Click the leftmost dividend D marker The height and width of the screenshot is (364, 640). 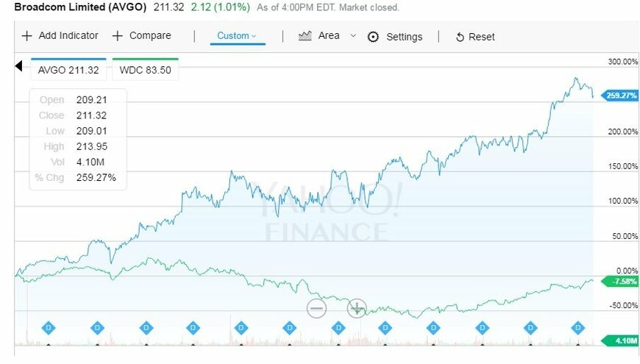(49, 326)
